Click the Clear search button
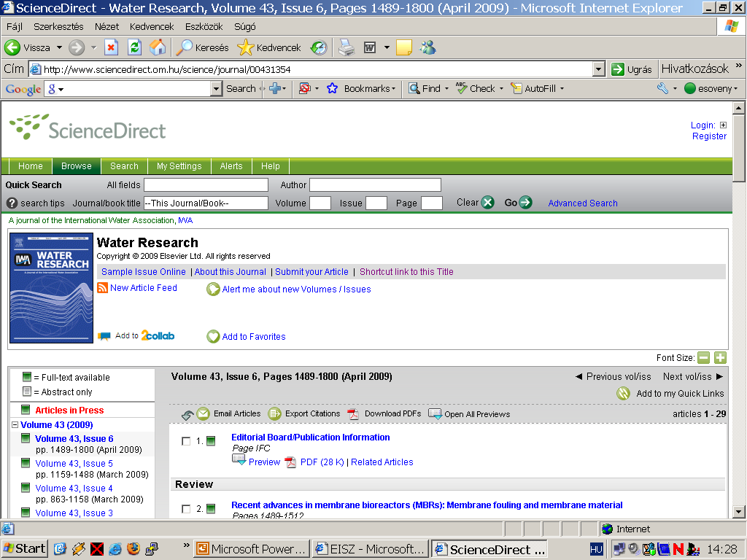747x560 pixels. coord(475,203)
